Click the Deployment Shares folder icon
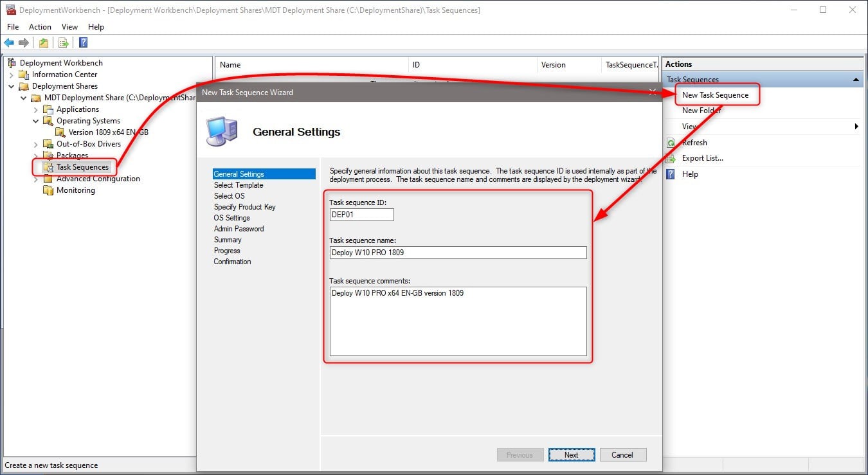 tap(24, 86)
